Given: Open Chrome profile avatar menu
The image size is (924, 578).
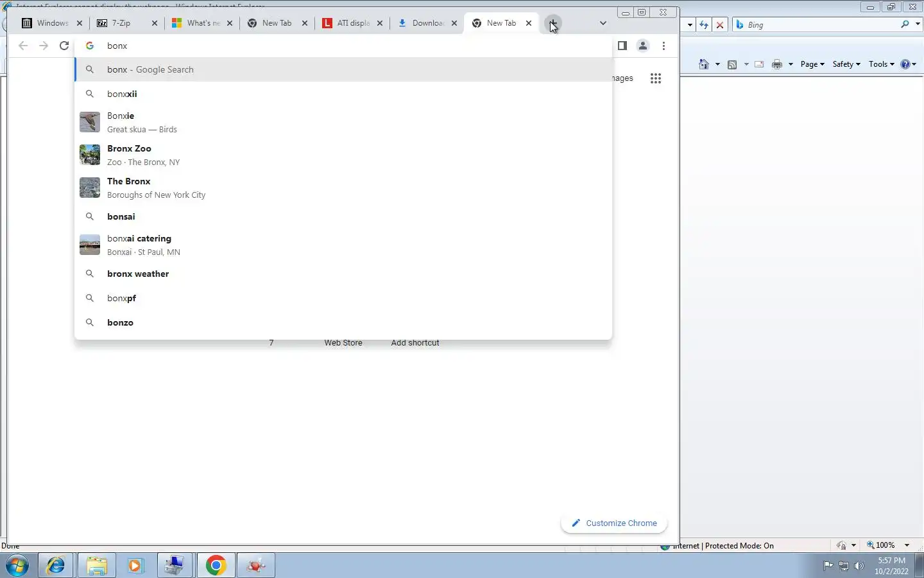Looking at the screenshot, I should point(642,46).
